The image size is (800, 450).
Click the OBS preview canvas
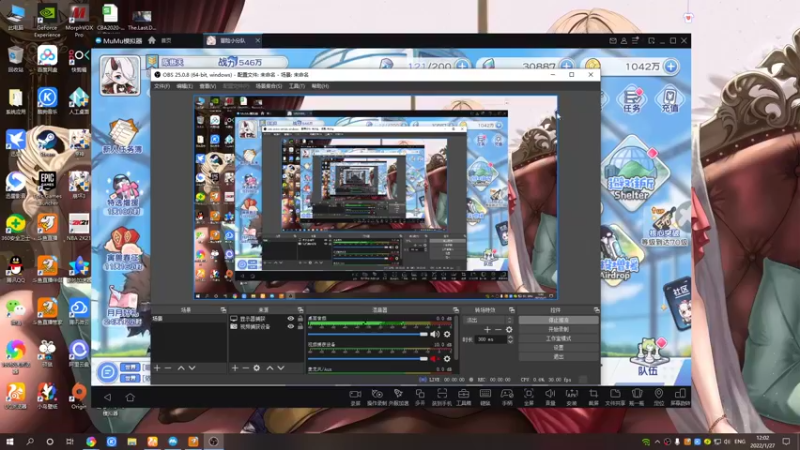pyautogui.click(x=376, y=197)
